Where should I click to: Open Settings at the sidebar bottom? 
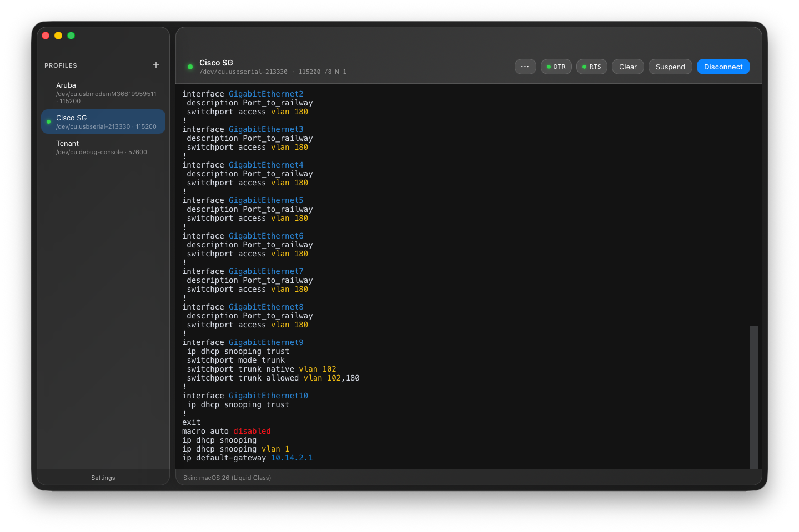(x=103, y=478)
